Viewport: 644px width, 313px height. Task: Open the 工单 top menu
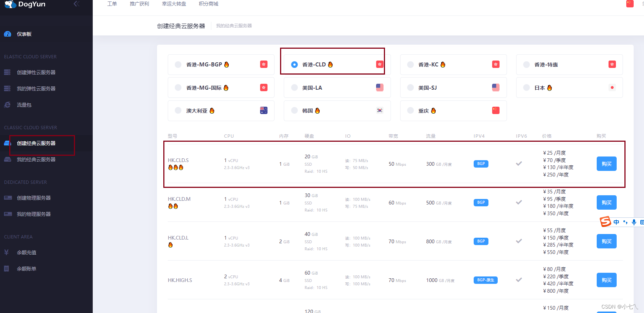pyautogui.click(x=112, y=4)
